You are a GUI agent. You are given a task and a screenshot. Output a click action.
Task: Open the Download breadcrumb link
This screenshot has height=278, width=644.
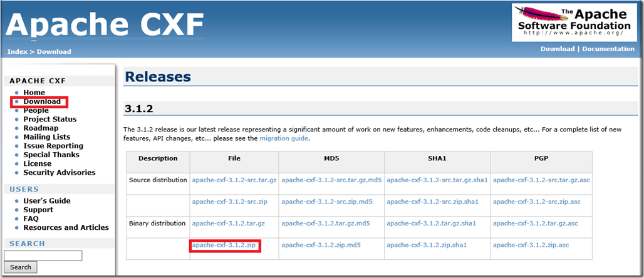(54, 52)
